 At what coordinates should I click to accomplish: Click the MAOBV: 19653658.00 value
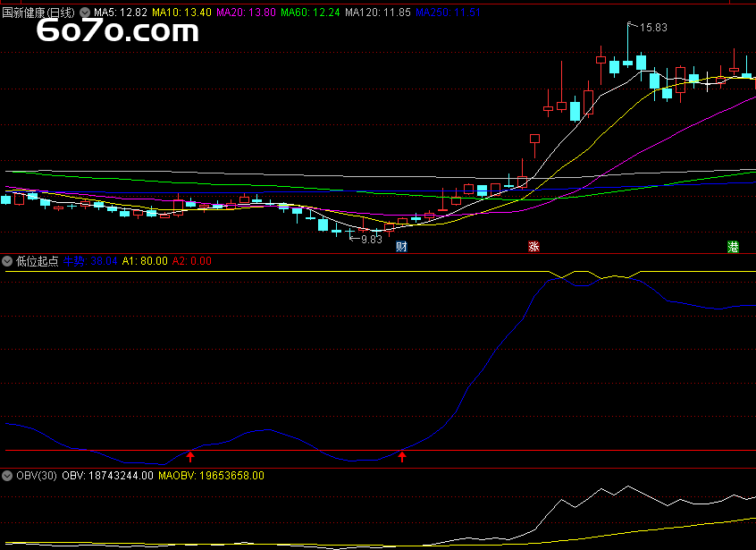[x=211, y=476]
